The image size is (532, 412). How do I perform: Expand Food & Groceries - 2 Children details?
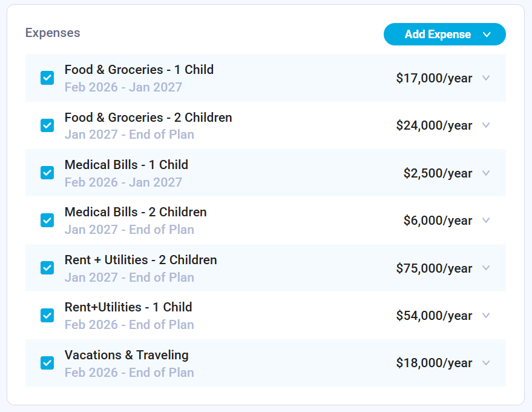[x=485, y=125]
